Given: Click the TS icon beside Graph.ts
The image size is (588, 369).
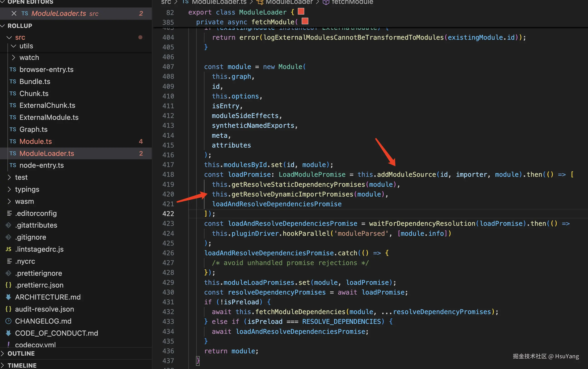Looking at the screenshot, I should pyautogui.click(x=13, y=129).
